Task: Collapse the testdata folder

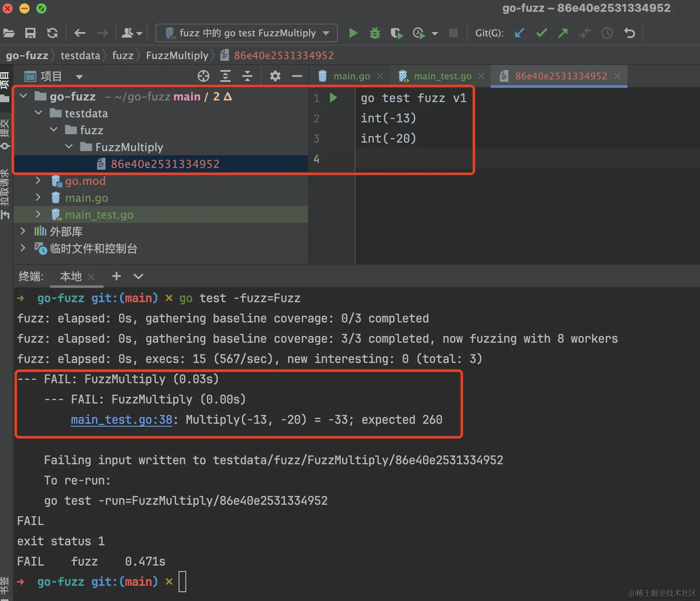Action: (39, 113)
